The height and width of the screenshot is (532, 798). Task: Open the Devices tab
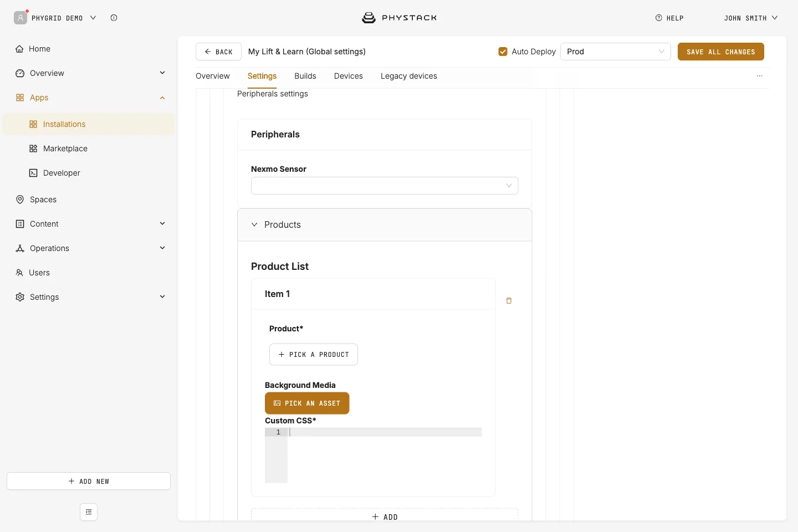(x=349, y=76)
